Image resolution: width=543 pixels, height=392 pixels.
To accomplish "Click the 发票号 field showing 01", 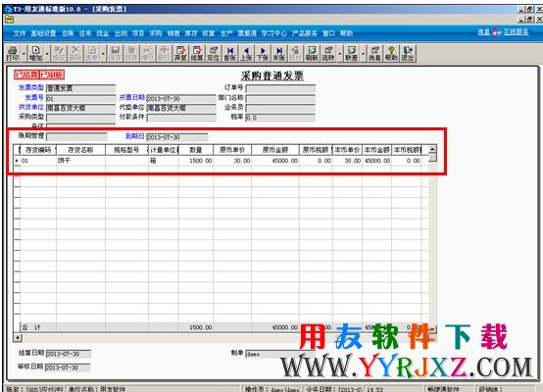I will tap(80, 98).
